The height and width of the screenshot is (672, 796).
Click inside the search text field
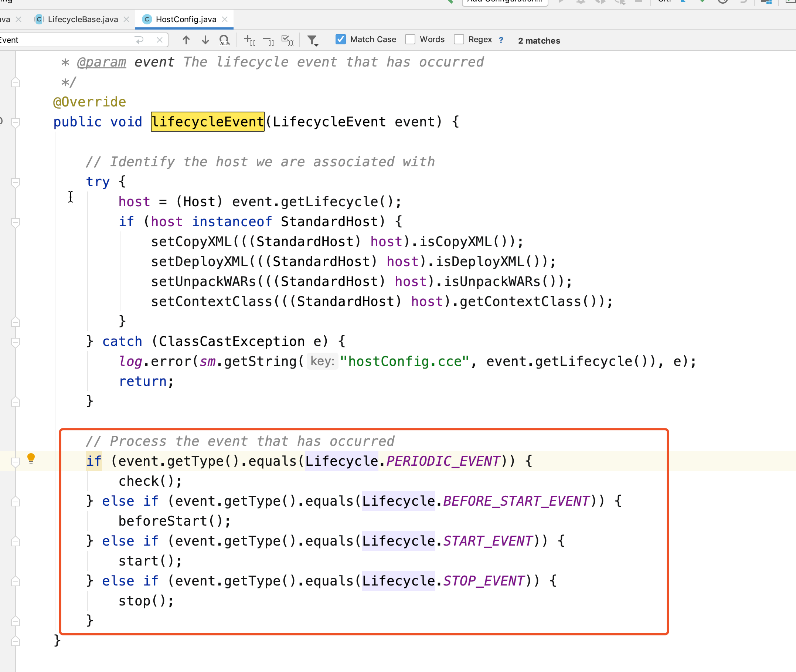[69, 40]
